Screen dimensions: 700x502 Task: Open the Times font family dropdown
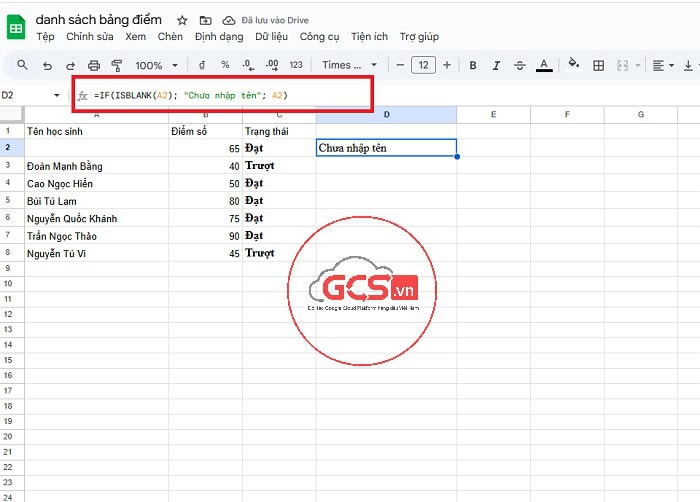tap(347, 65)
